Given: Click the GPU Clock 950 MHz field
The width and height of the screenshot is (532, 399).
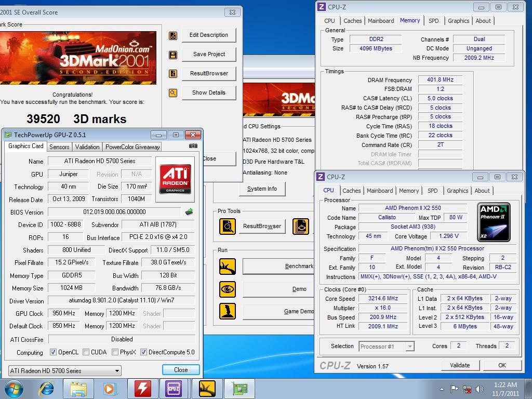Looking at the screenshot, I should [64, 313].
